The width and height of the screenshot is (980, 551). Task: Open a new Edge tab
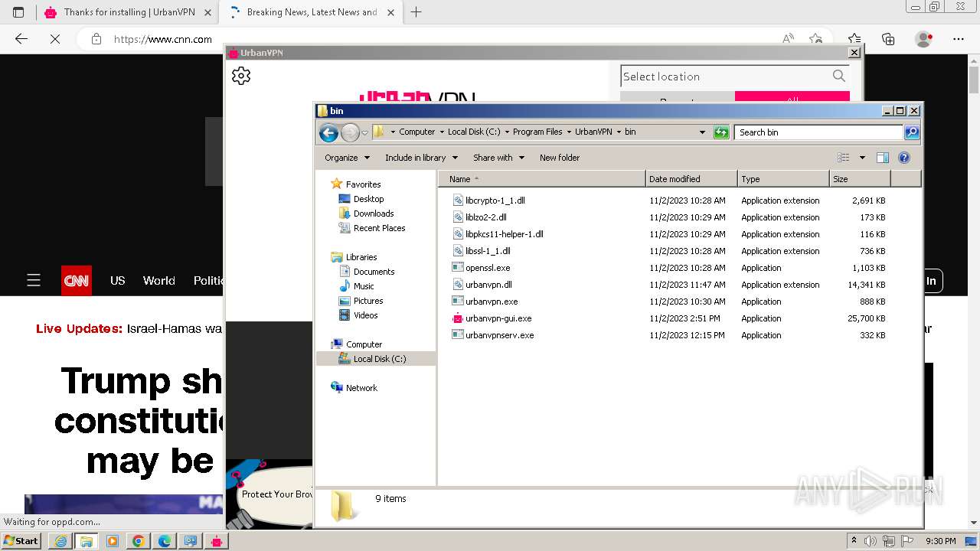pos(416,12)
